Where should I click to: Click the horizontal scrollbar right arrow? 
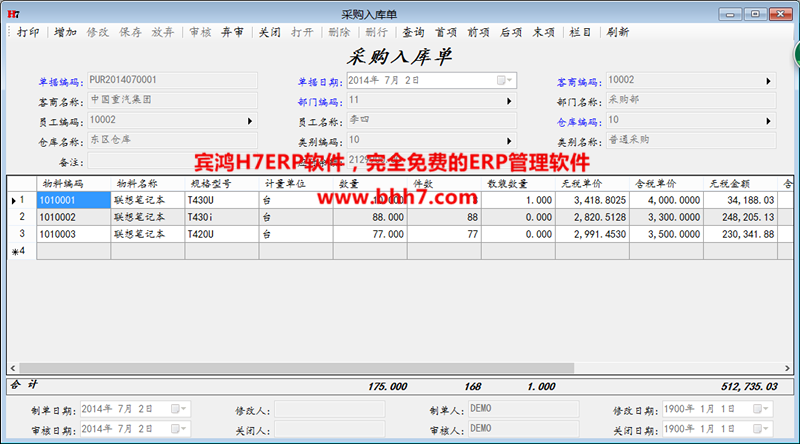[x=787, y=368]
